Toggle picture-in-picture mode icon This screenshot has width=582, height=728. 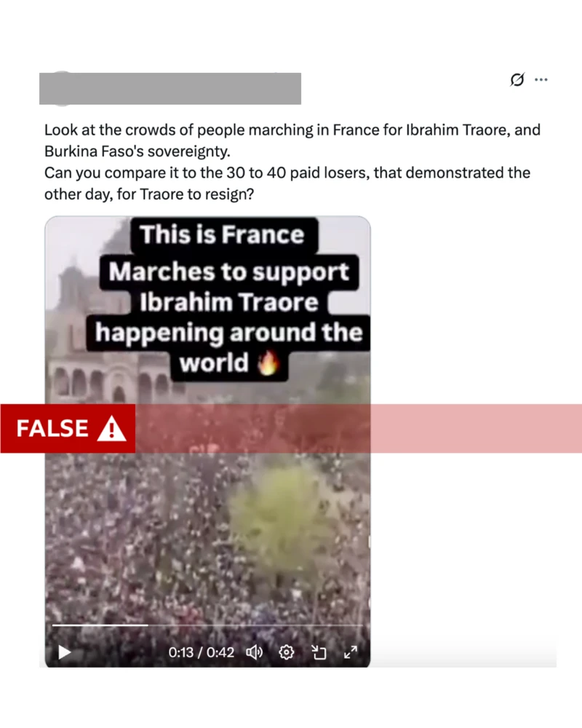pyautogui.click(x=319, y=652)
